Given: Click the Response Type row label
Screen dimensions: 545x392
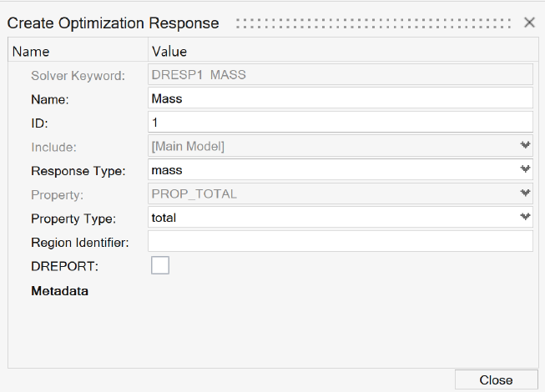Looking at the screenshot, I should [78, 171].
